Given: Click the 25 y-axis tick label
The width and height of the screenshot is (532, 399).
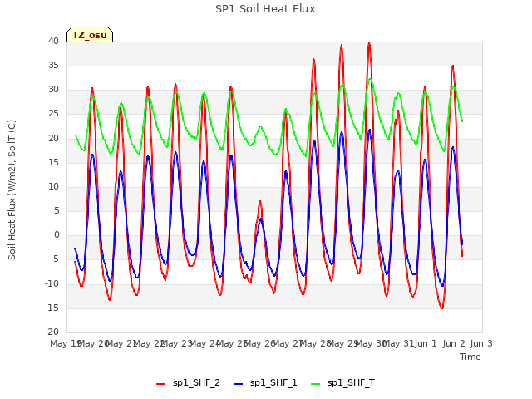Looking at the screenshot, I should [x=53, y=114].
